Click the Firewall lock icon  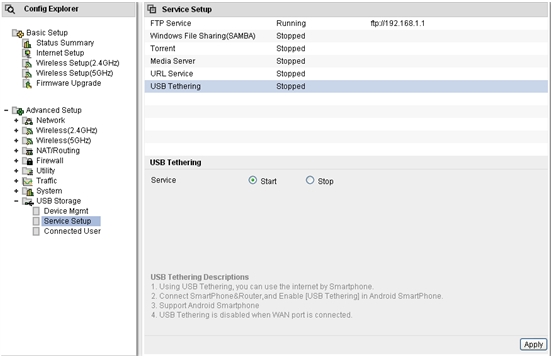(28, 161)
